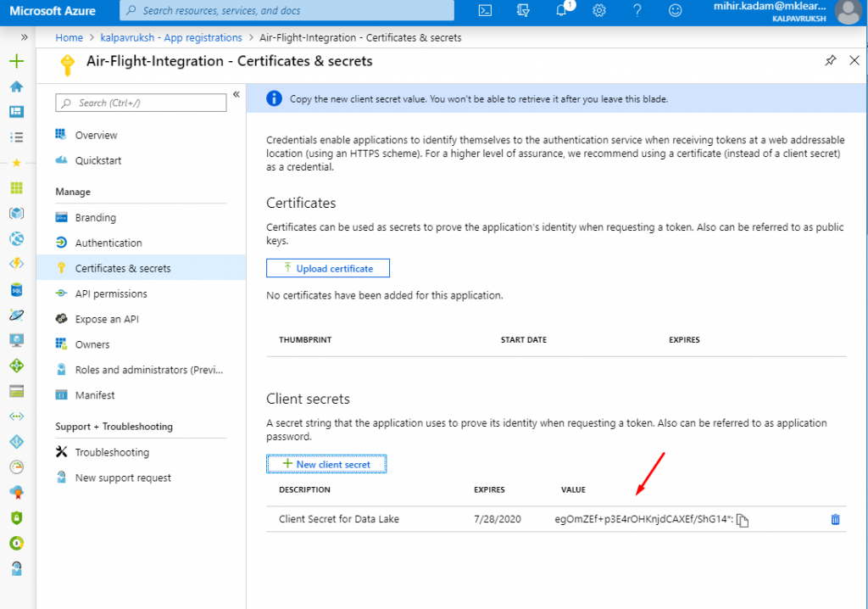This screenshot has height=609, width=868.
Task: Click START DATE column header
Action: click(x=524, y=339)
